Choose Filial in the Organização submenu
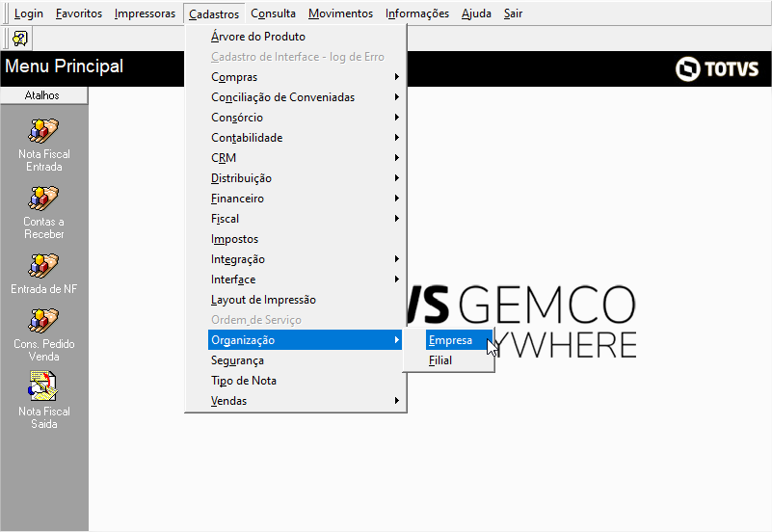This screenshot has height=532, width=772. [x=459, y=360]
